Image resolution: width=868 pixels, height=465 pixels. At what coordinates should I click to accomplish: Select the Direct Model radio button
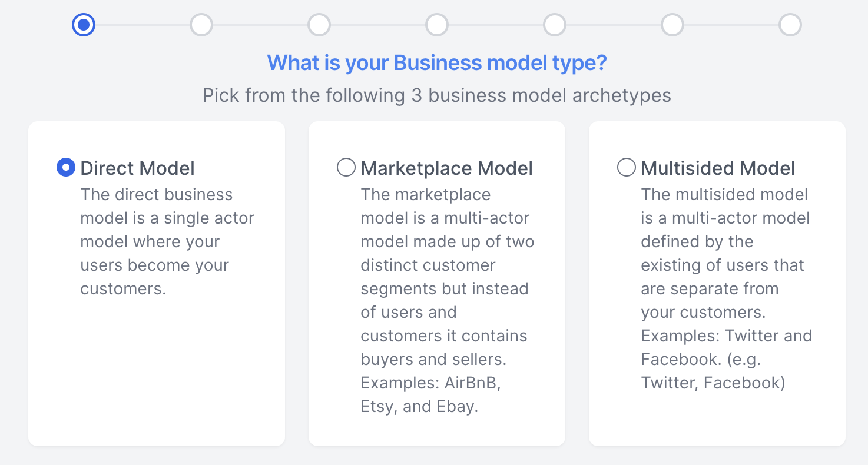point(66,167)
